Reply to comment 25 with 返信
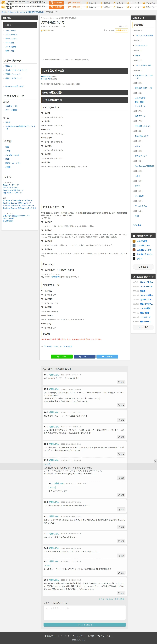Screen dimensions: 157x644 [121, 573]
